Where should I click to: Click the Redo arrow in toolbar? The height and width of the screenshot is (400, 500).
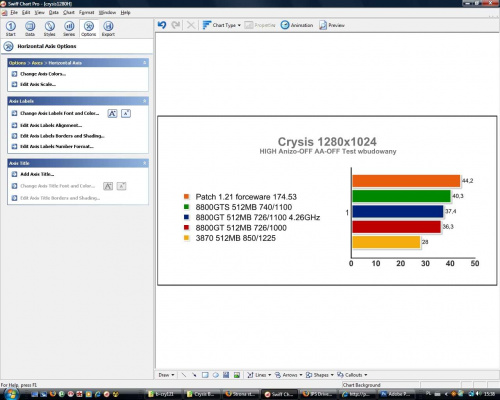176,25
